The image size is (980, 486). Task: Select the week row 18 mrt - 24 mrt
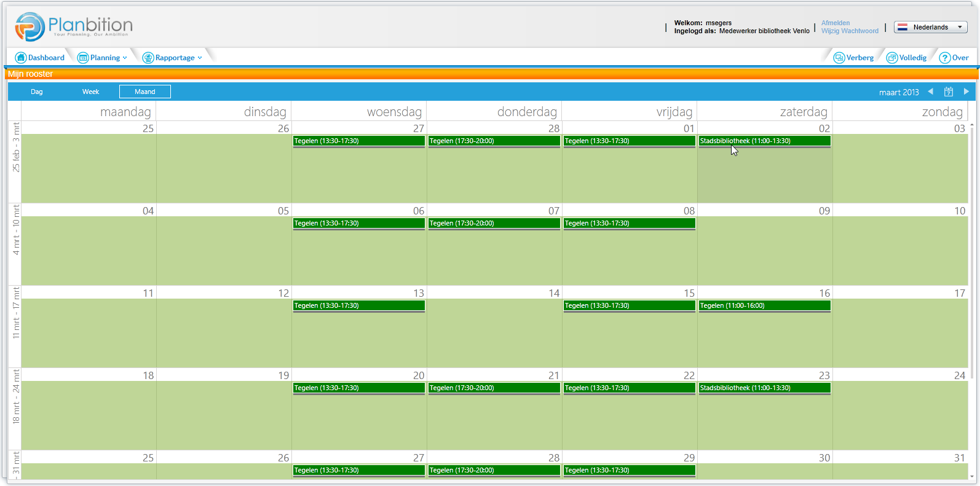15,409
